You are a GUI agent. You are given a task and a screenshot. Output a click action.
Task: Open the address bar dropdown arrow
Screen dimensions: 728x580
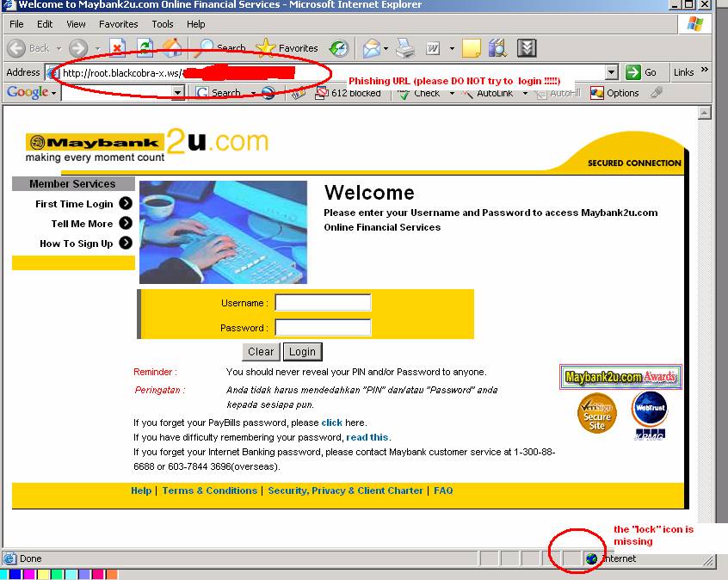pyautogui.click(x=612, y=72)
